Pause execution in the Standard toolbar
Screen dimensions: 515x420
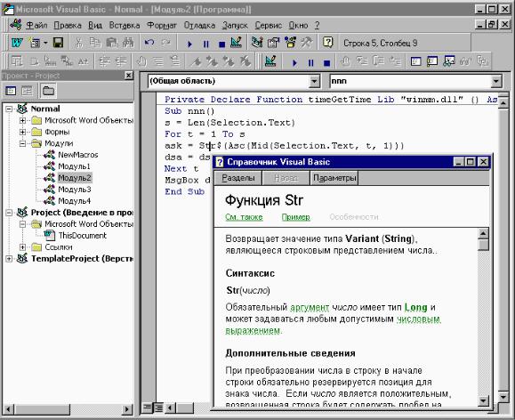point(206,44)
